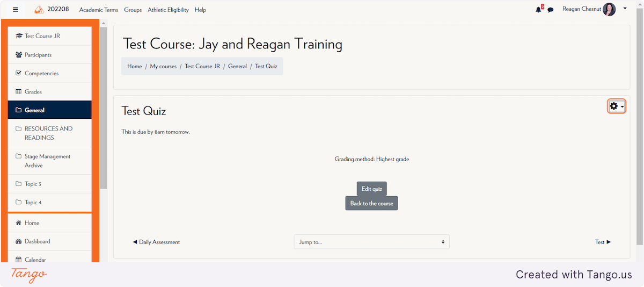Click the sidebar vertical scrollbar
The width and height of the screenshot is (644, 287).
(104, 107)
